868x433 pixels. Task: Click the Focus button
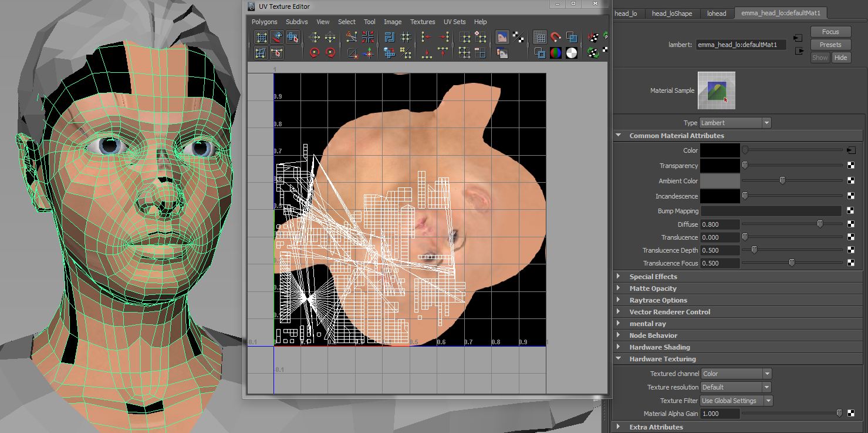(830, 32)
